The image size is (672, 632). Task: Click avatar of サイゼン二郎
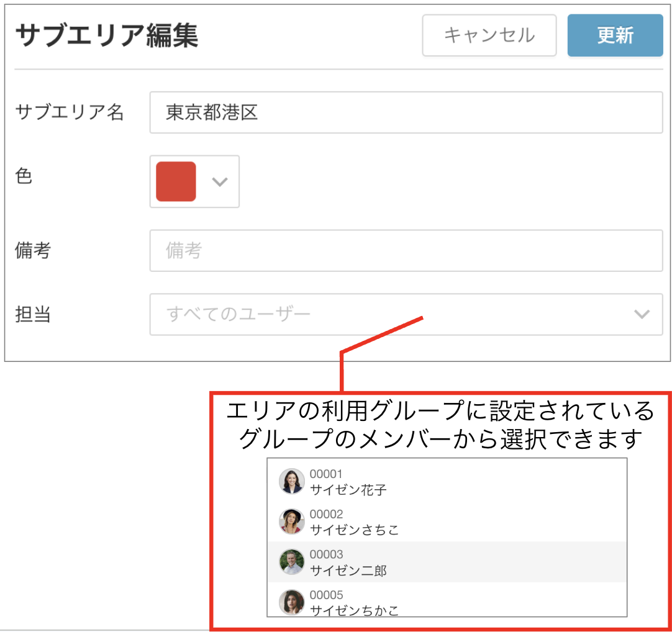(291, 562)
